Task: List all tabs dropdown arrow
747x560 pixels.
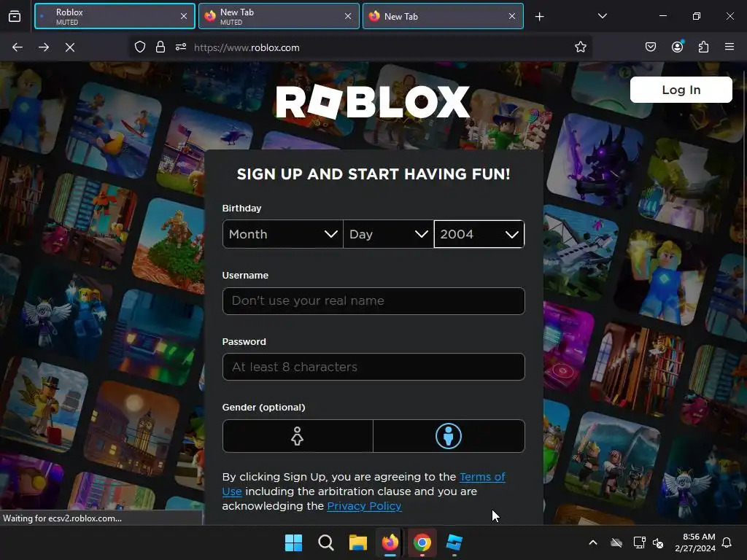Action: point(603,16)
